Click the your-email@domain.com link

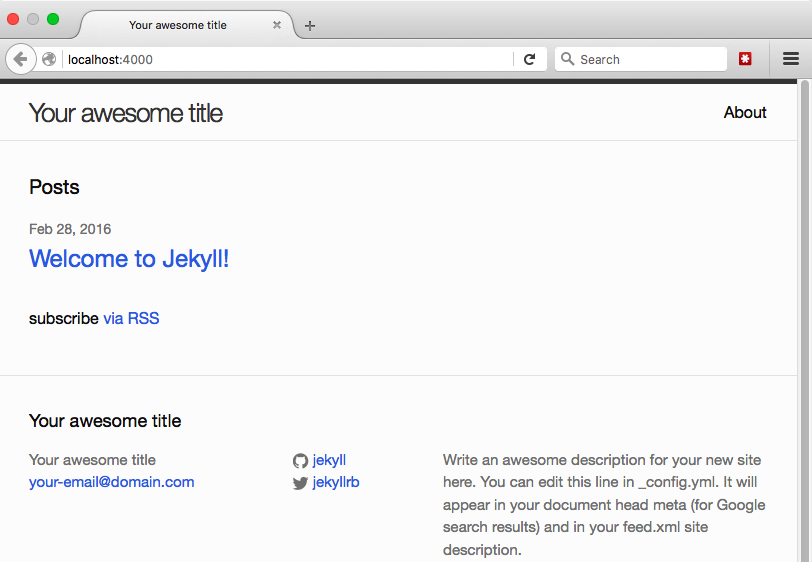tap(111, 482)
